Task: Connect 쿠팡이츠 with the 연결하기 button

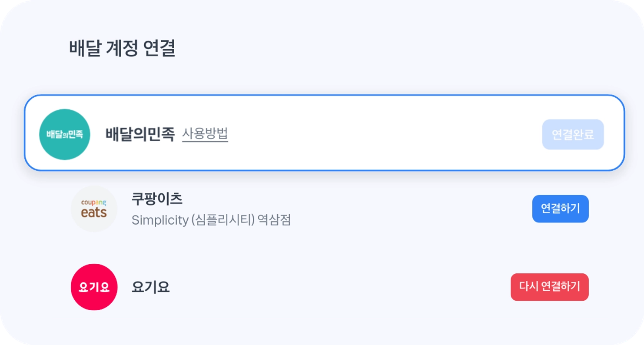Action: [560, 209]
